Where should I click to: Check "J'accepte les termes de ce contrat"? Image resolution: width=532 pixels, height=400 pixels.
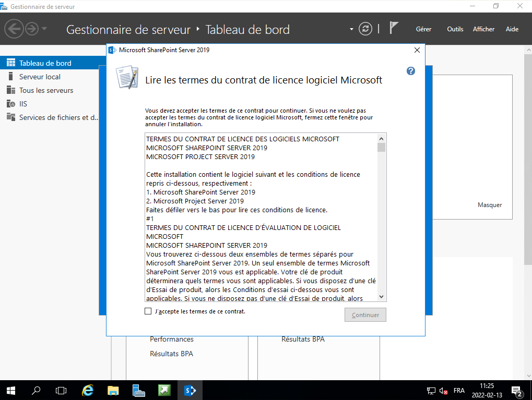click(148, 311)
